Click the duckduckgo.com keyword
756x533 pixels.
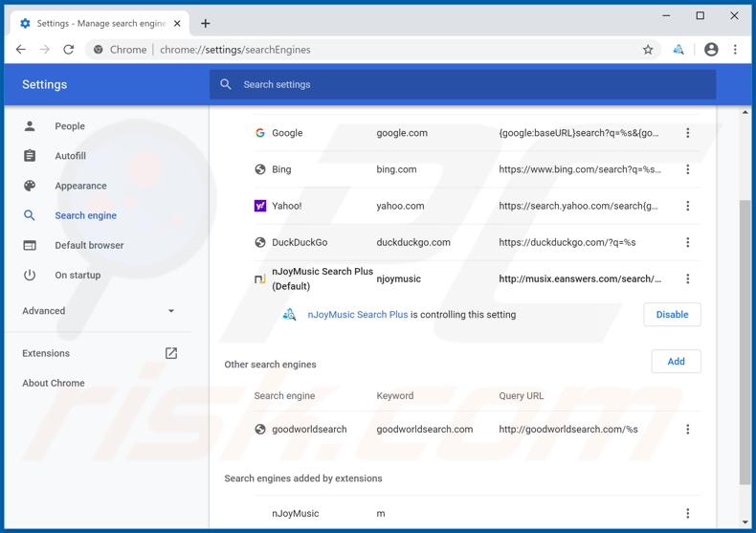[x=413, y=242]
